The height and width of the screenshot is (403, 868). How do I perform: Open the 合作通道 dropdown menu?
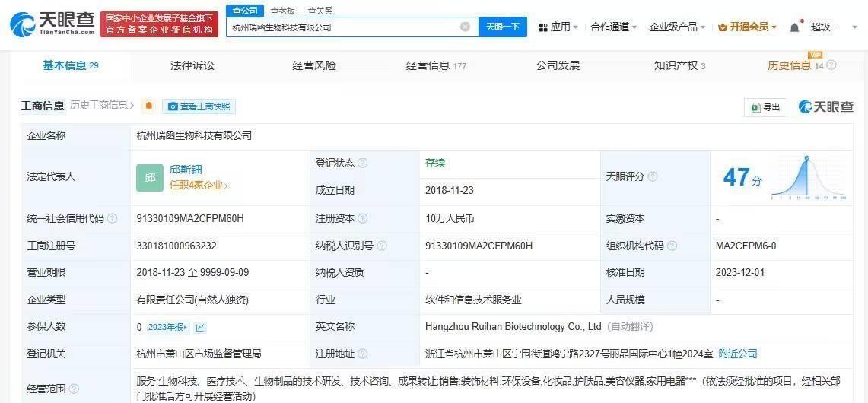coord(613,27)
